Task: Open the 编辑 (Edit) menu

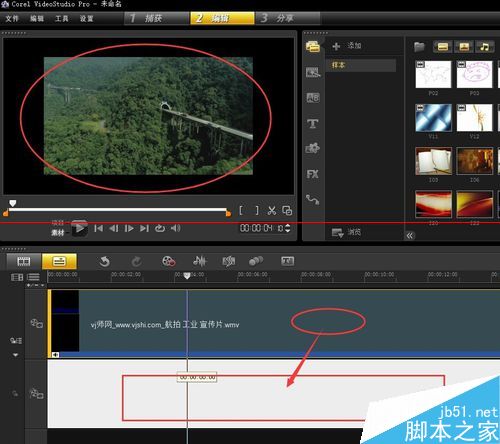Action: pyautogui.click(x=37, y=18)
